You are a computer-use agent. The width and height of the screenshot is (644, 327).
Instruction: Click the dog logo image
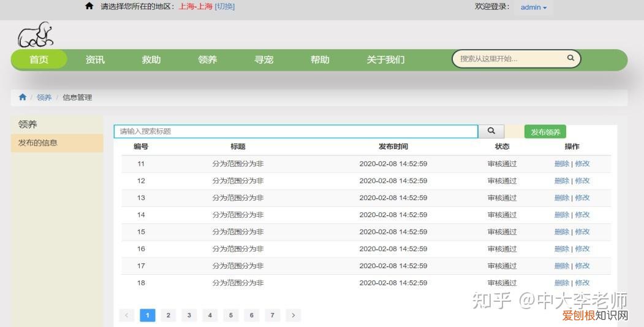pyautogui.click(x=36, y=34)
